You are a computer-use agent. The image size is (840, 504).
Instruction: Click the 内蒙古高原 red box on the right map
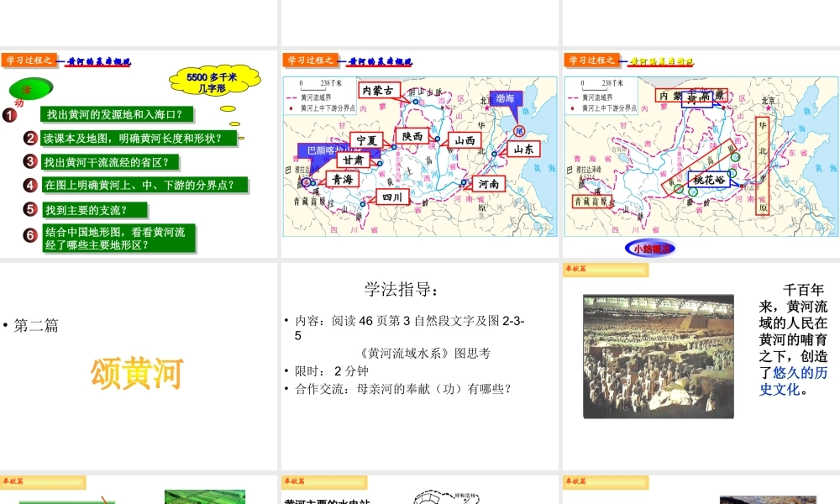click(x=691, y=96)
